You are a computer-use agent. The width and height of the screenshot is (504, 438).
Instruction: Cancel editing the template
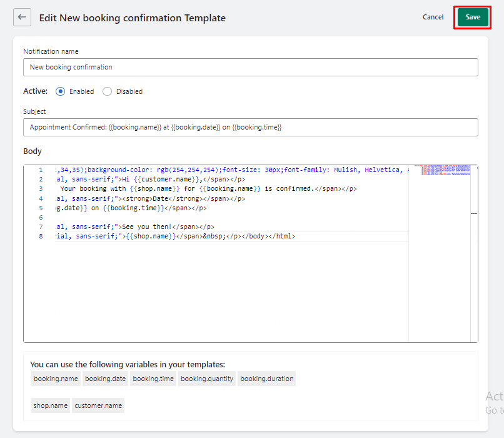tap(433, 18)
